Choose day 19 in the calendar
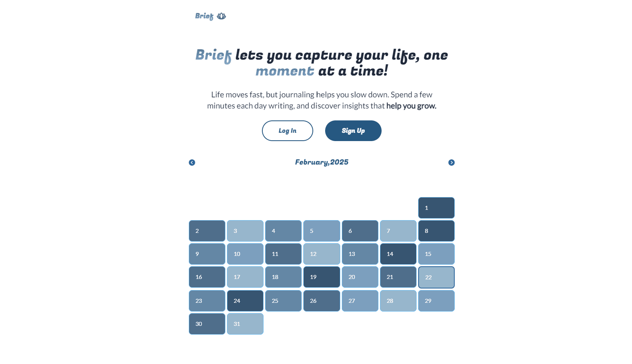 pos(322,277)
